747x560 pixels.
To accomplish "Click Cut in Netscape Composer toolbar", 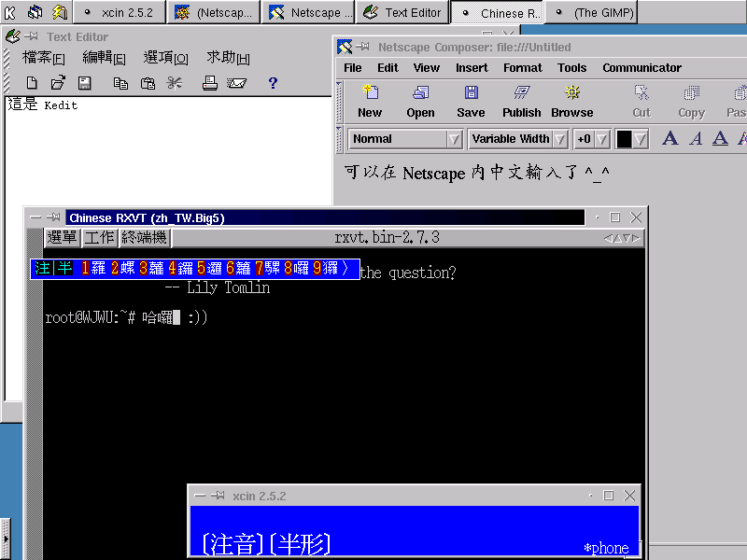I will (641, 101).
